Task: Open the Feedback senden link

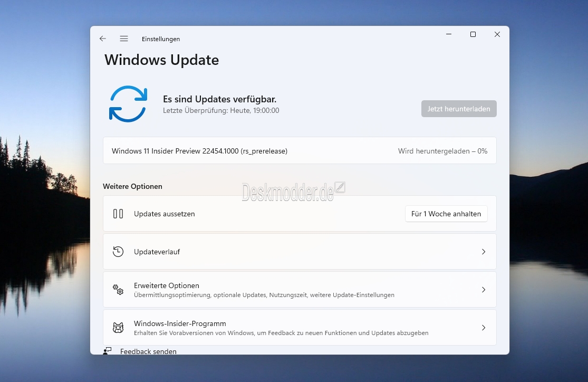Action: coord(148,351)
